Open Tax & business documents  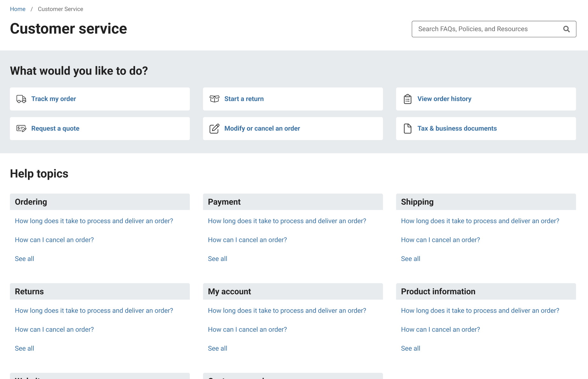point(457,129)
